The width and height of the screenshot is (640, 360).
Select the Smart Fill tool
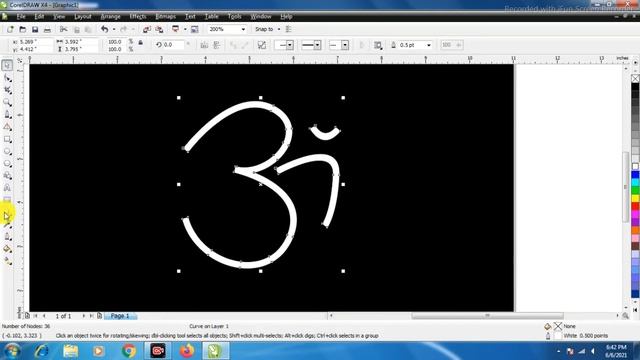(7, 127)
